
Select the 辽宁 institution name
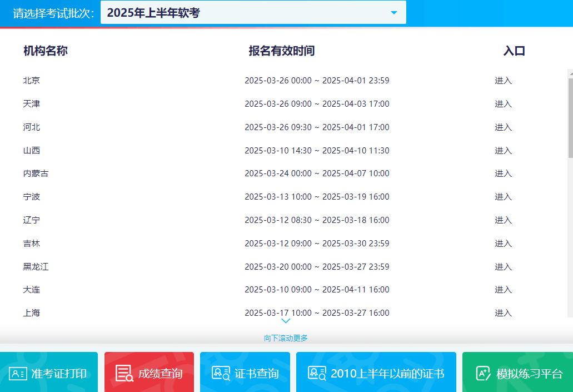[x=32, y=220]
